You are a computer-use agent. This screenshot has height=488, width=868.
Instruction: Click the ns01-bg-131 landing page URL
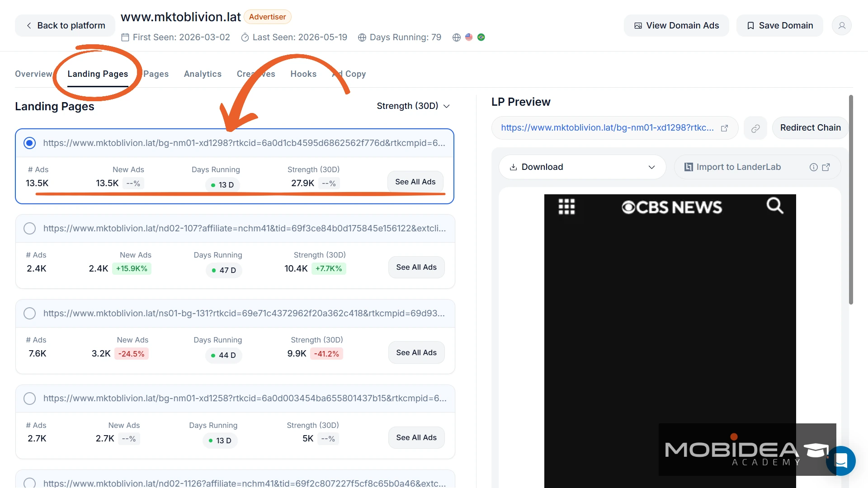click(244, 314)
